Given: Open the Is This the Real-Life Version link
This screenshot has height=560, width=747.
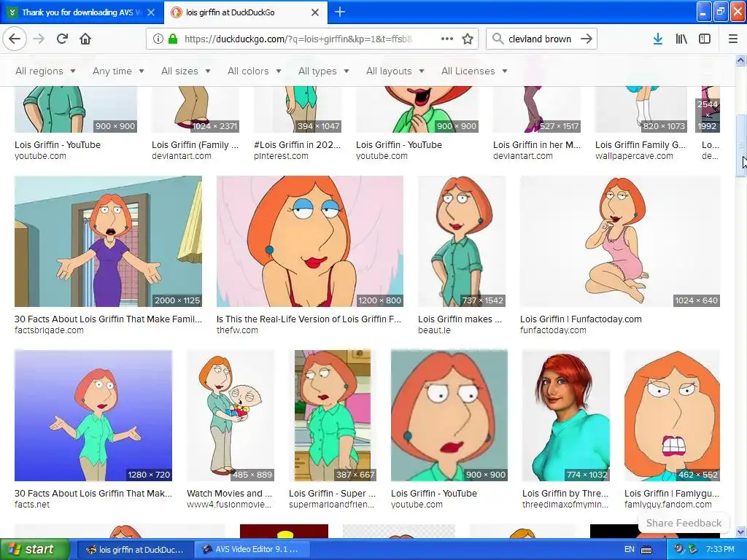Looking at the screenshot, I should pyautogui.click(x=309, y=319).
